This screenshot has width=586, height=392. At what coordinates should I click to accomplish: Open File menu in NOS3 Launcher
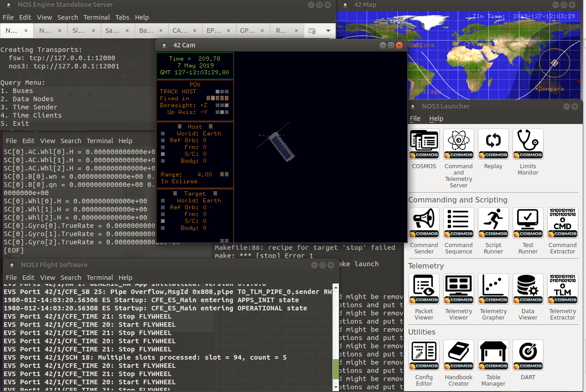415,119
